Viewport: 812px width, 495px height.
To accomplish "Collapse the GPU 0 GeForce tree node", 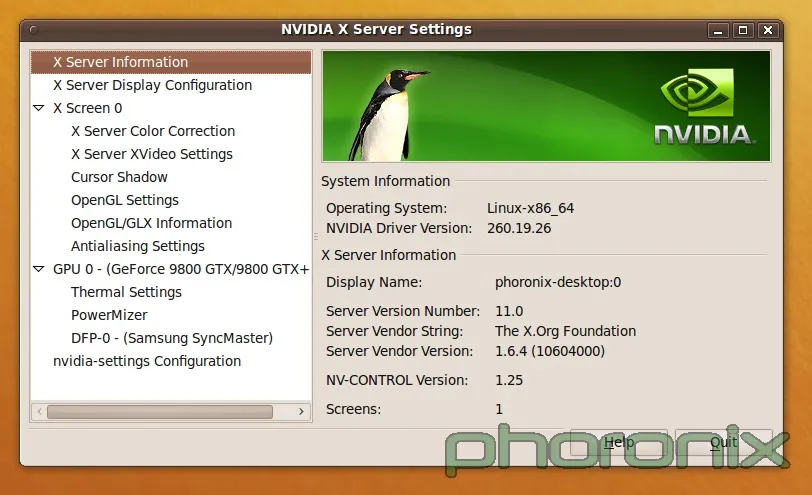I will (x=39, y=269).
